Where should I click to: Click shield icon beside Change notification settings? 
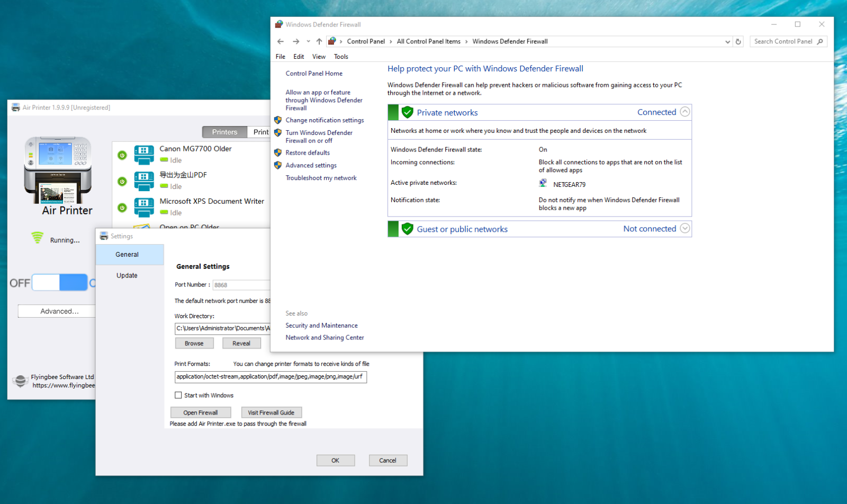pos(278,120)
